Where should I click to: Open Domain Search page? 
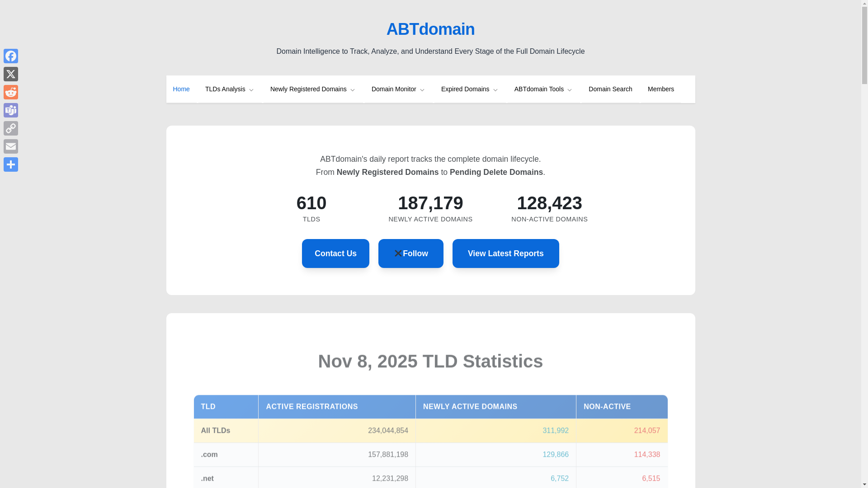coord(610,89)
